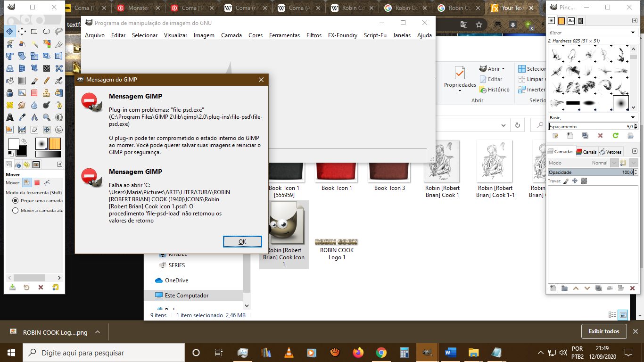Select the Bucket Fill tool
644x362 pixels.
9,81
